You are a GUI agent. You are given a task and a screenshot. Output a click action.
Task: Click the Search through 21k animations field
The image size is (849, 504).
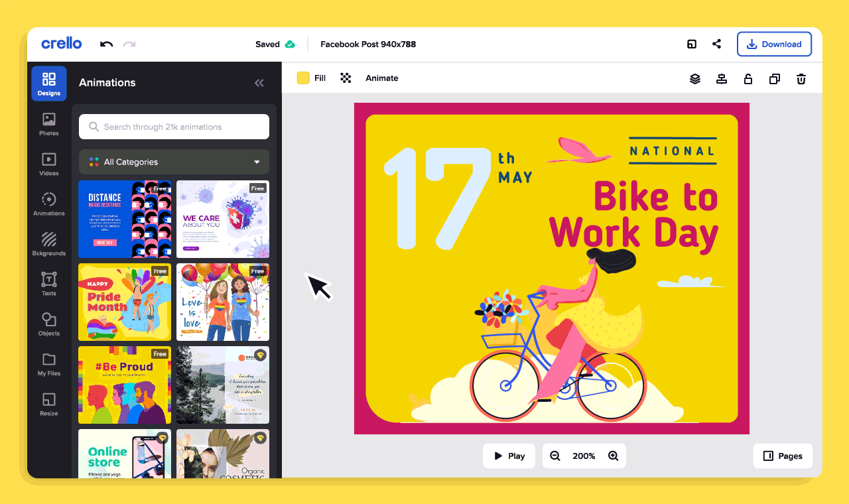click(x=174, y=127)
